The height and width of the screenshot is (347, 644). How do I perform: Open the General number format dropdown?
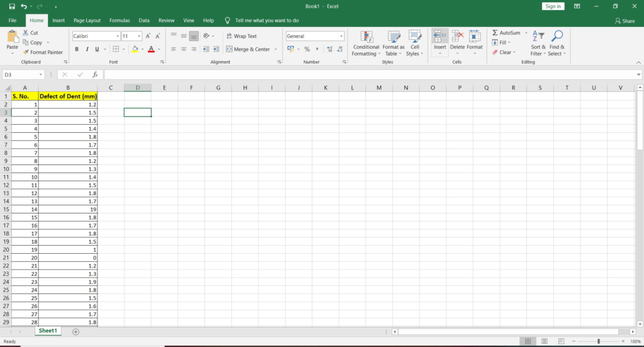point(341,36)
